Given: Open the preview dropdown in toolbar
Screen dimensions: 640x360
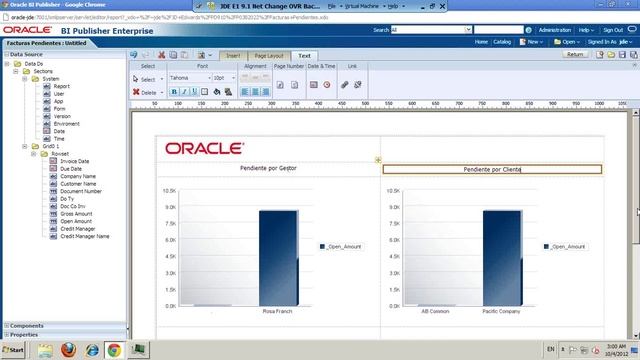Looking at the screenshot, I should [210, 55].
